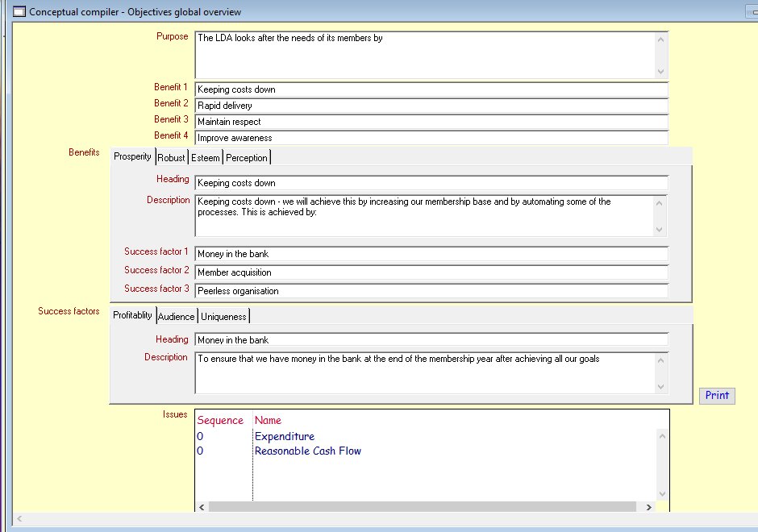The width and height of the screenshot is (758, 532).
Task: Select the Reasonable Cash Flow issue
Action: click(307, 451)
